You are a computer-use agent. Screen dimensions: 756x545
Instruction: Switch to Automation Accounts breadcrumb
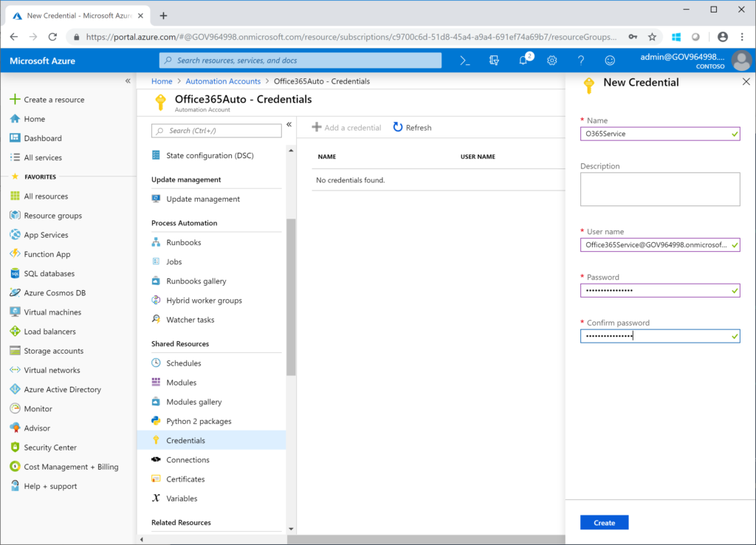point(223,81)
